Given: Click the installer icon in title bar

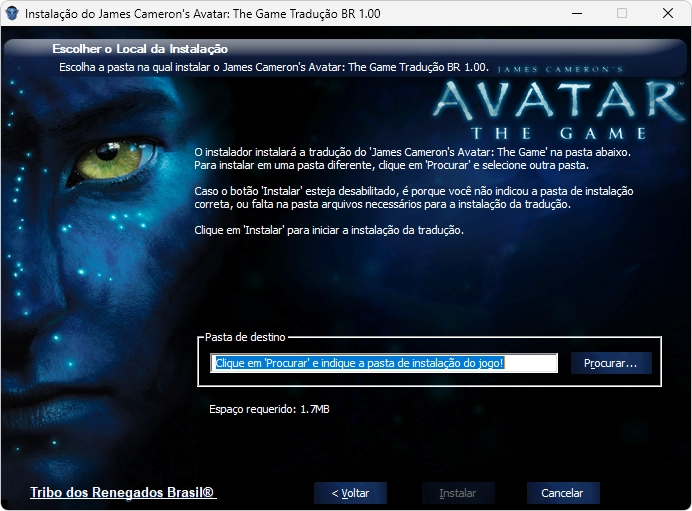Looking at the screenshot, I should point(12,13).
